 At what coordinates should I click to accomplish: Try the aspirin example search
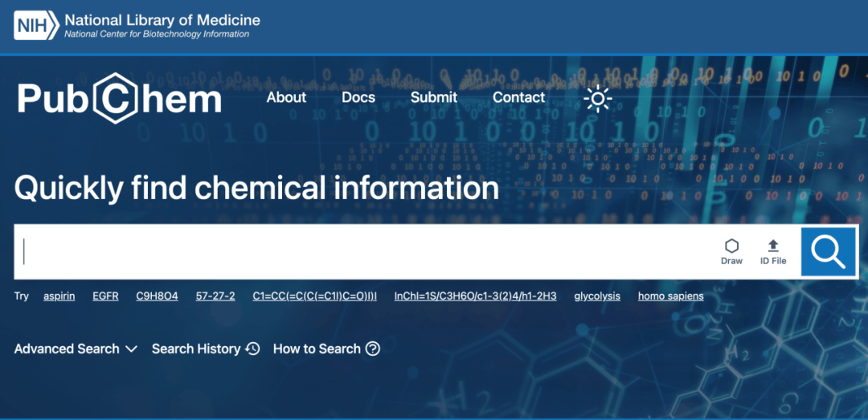[x=59, y=296]
